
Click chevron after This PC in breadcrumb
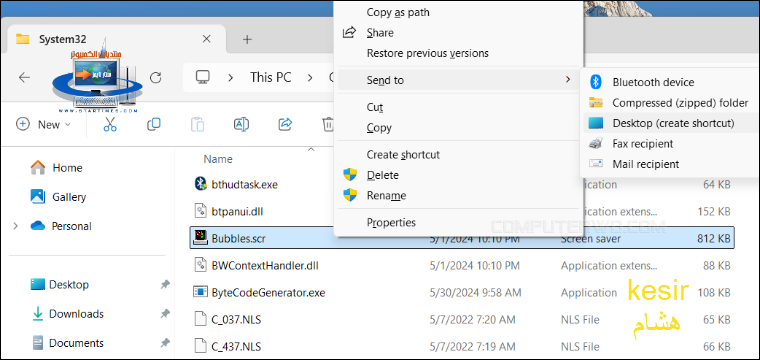coord(311,78)
